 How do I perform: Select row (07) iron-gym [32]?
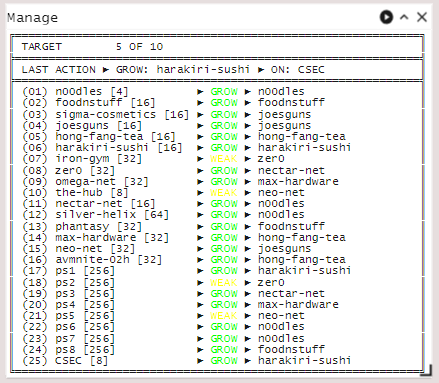click(x=187, y=158)
